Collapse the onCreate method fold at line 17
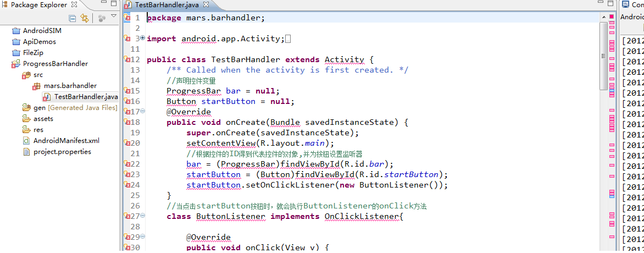644x253 pixels. [x=143, y=112]
